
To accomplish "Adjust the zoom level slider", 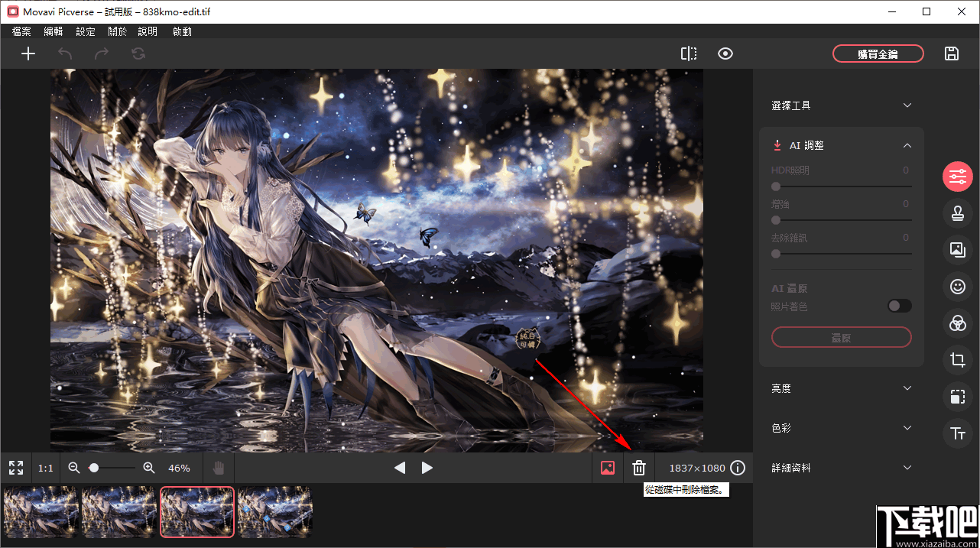I will (x=112, y=468).
